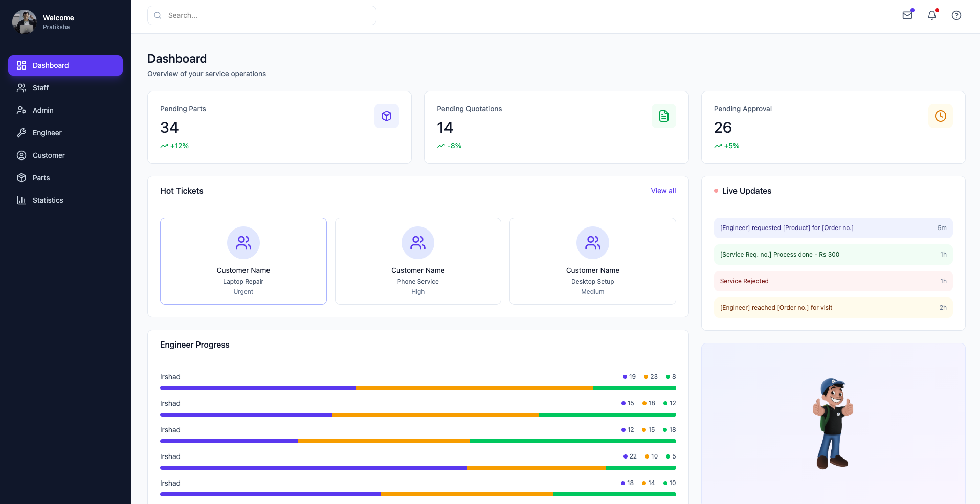Open the messages envelope icon

[907, 15]
